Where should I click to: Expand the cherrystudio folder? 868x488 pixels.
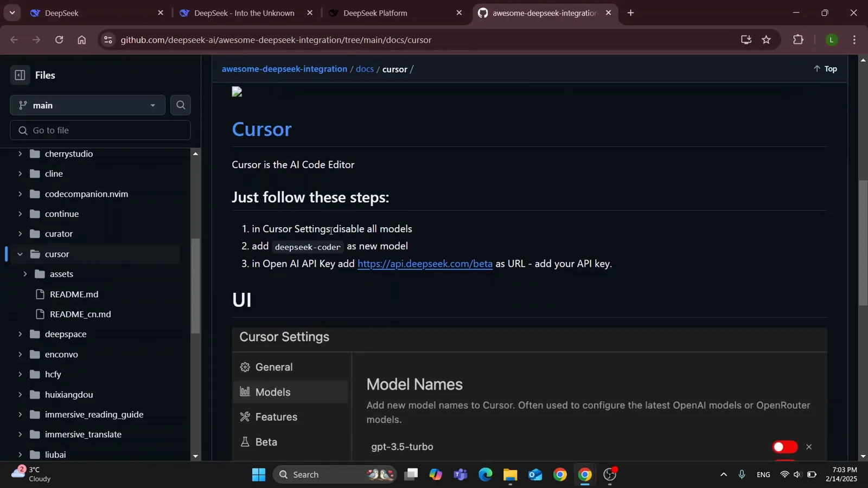[x=20, y=154]
